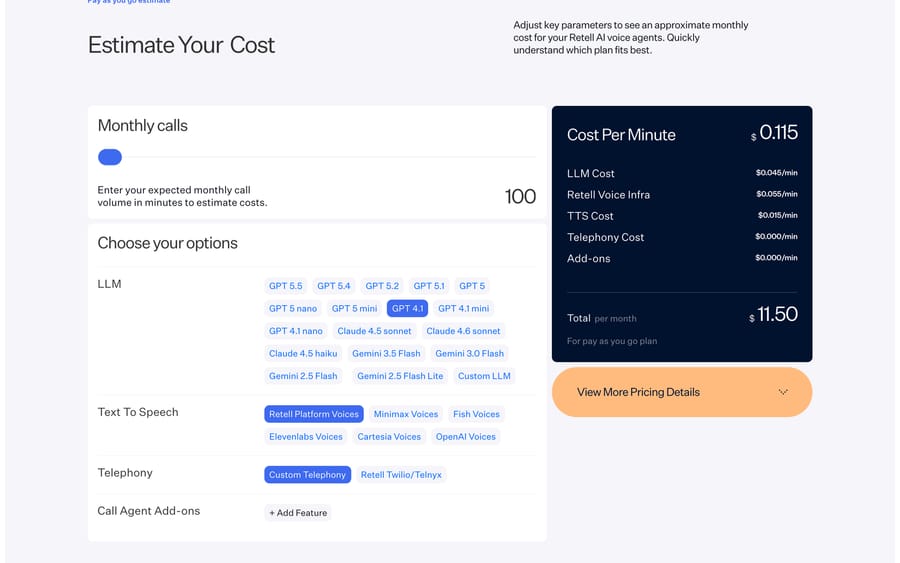This screenshot has width=900, height=563.
Task: Select Custom Telephony option
Action: (x=308, y=475)
